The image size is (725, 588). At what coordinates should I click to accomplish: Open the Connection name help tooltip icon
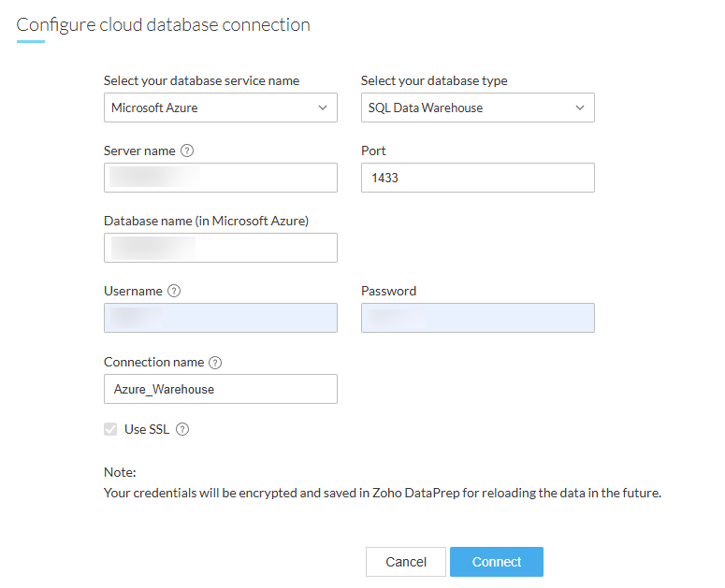tap(215, 363)
